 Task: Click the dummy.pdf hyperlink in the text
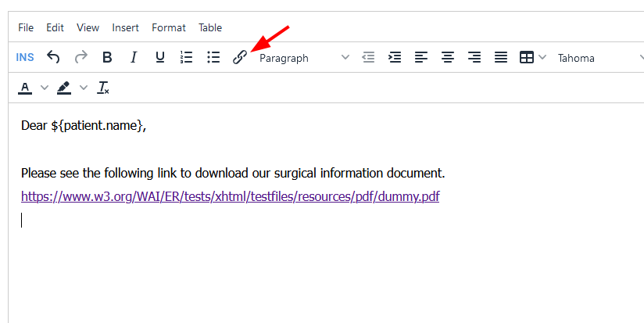click(x=230, y=196)
